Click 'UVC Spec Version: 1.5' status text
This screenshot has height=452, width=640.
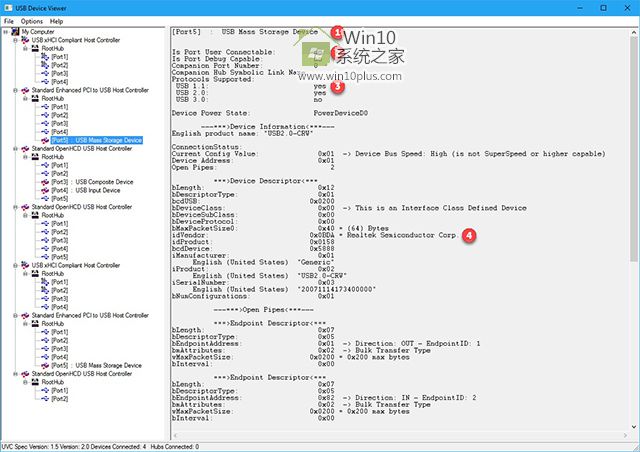click(x=28, y=447)
